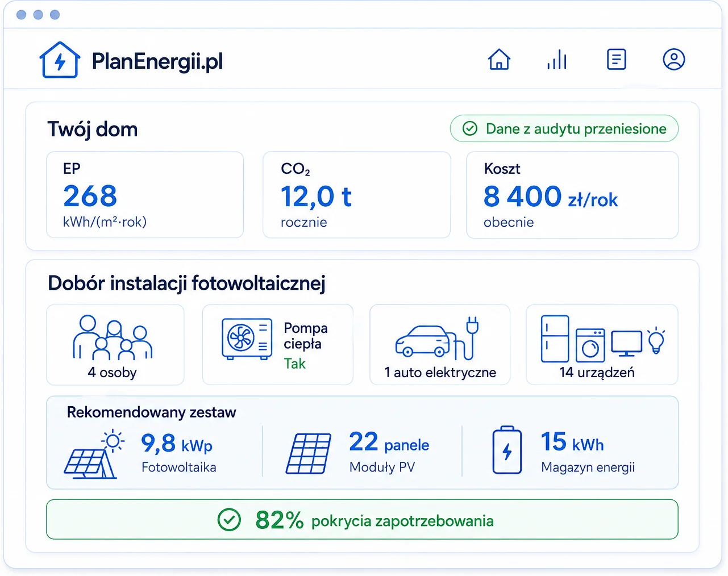
Task: Click the monitor screen icon
Action: point(626,343)
